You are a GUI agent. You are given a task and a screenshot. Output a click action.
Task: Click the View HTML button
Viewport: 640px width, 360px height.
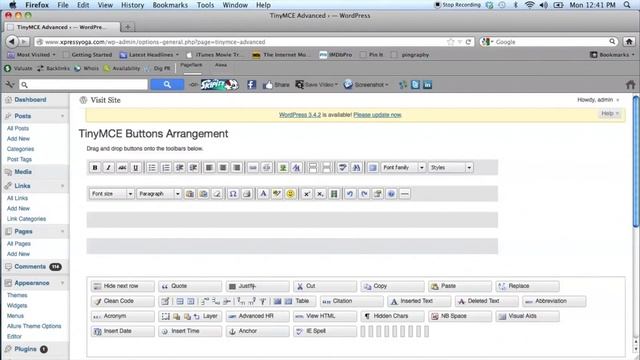click(x=325, y=316)
